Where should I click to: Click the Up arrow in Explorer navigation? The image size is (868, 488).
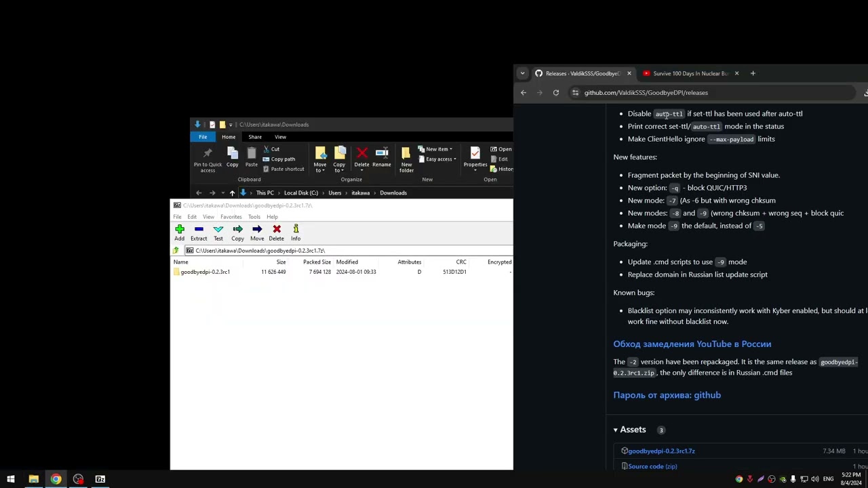click(232, 193)
